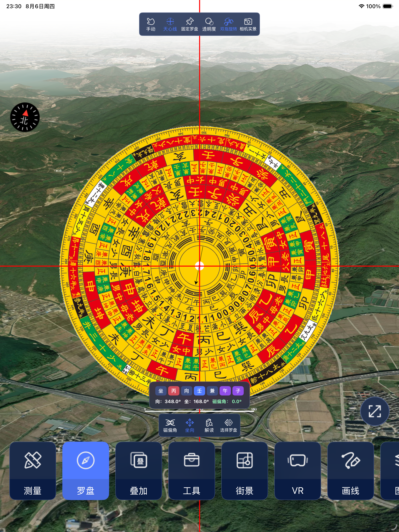Open the 叠加 overlay tab

click(139, 471)
